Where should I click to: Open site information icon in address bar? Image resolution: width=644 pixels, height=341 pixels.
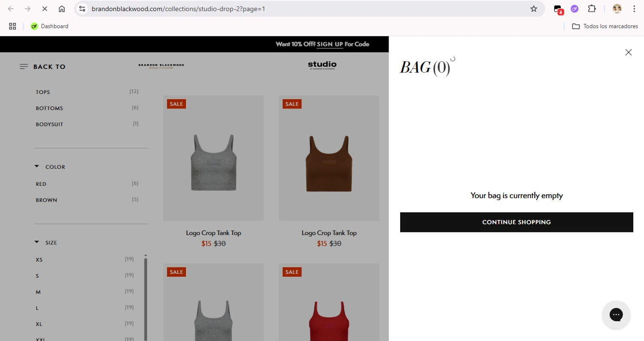pos(82,9)
